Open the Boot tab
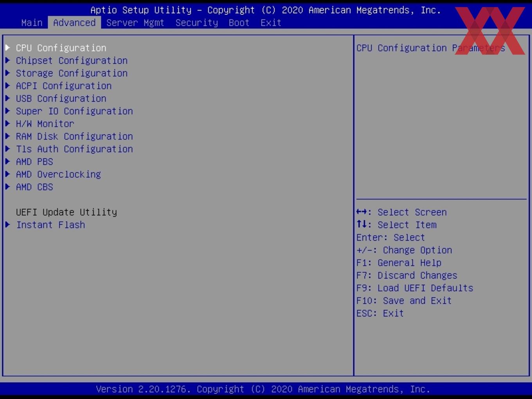This screenshot has width=532, height=399. 239,23
